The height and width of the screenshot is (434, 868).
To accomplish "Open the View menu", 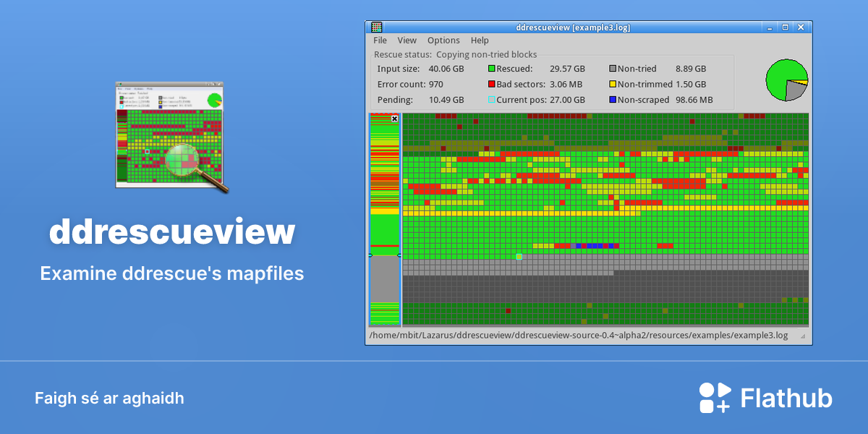I will click(x=407, y=41).
